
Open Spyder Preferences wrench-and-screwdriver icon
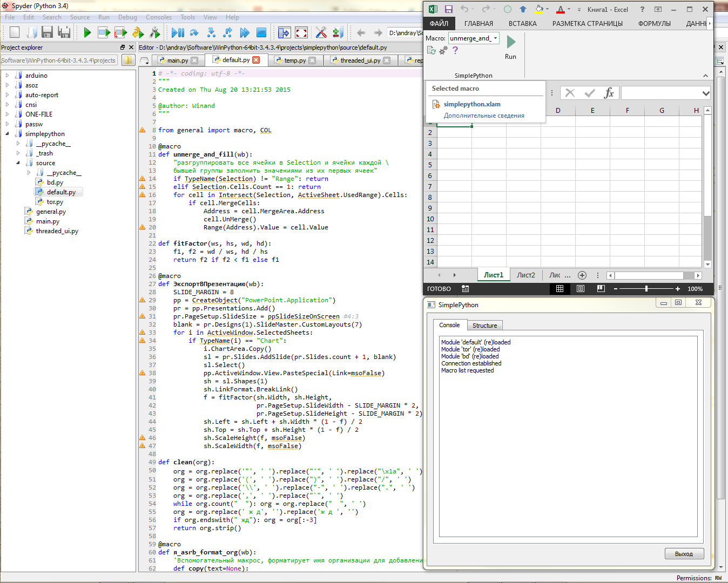[x=321, y=33]
